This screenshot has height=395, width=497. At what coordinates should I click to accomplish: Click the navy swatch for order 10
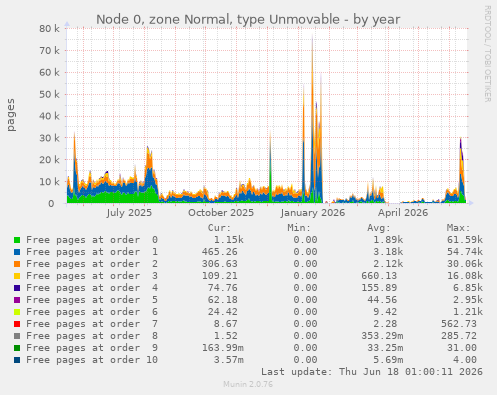click(x=17, y=360)
